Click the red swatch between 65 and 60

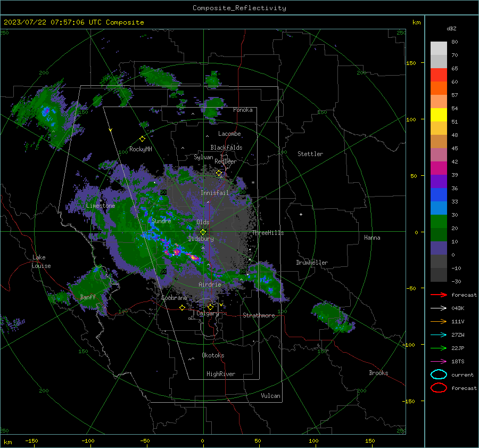439,75
